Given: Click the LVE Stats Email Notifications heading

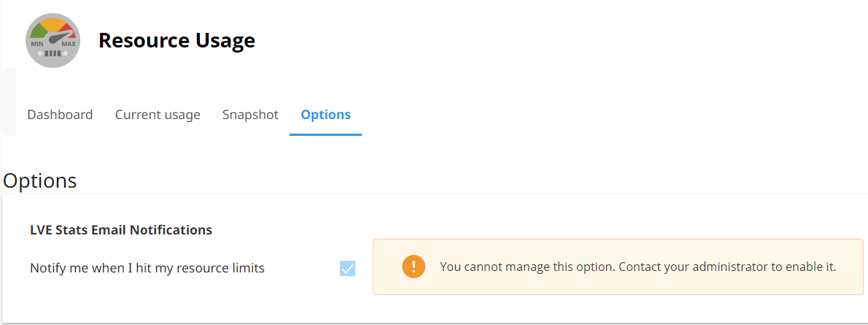Looking at the screenshot, I should 121,230.
